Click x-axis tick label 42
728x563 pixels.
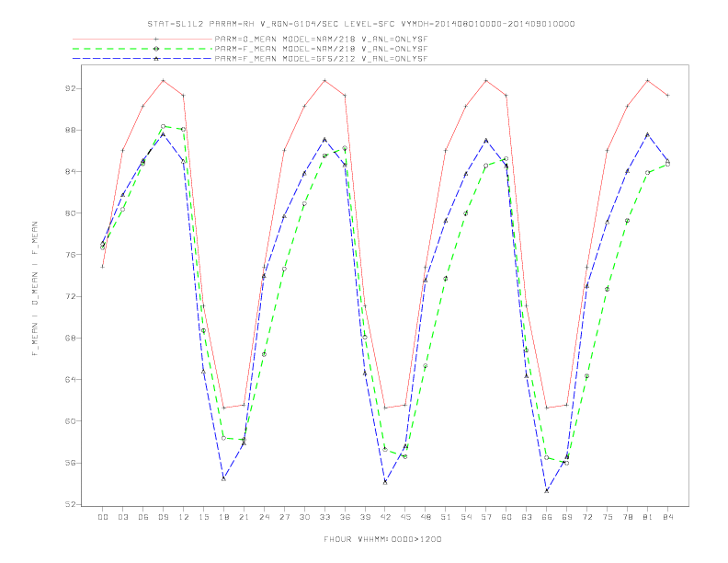point(385,517)
